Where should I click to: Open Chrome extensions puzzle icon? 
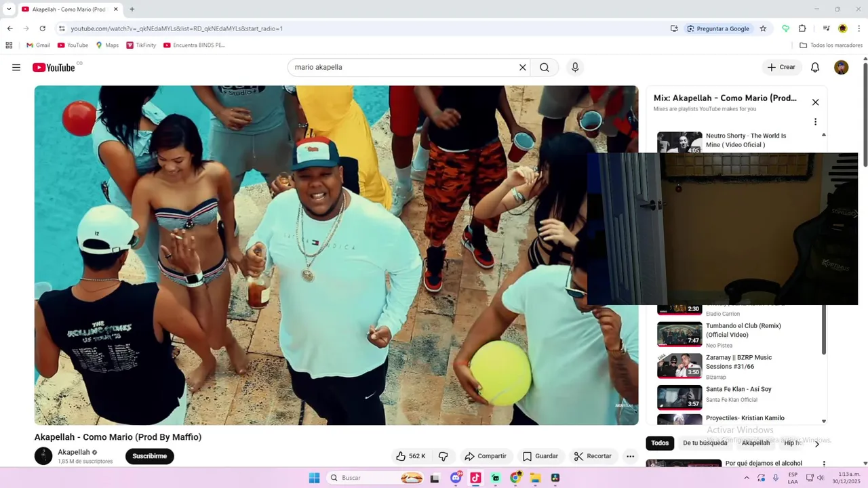click(x=802, y=28)
